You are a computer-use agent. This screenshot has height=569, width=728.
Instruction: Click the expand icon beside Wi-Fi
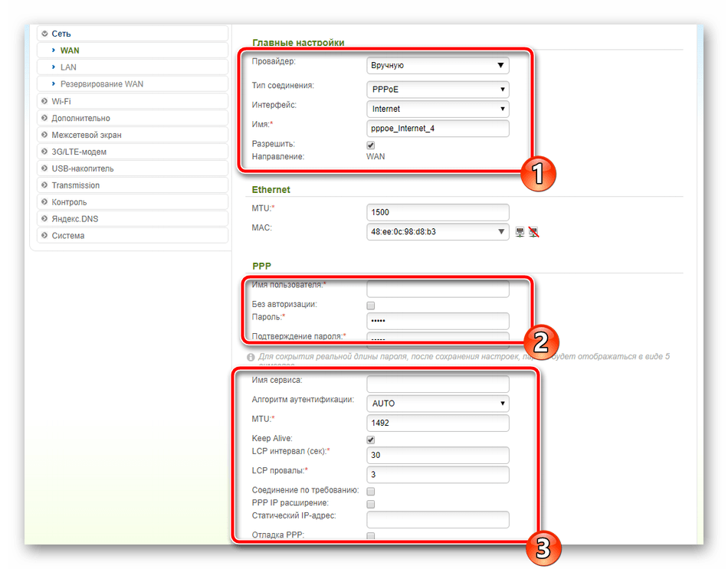click(44, 101)
